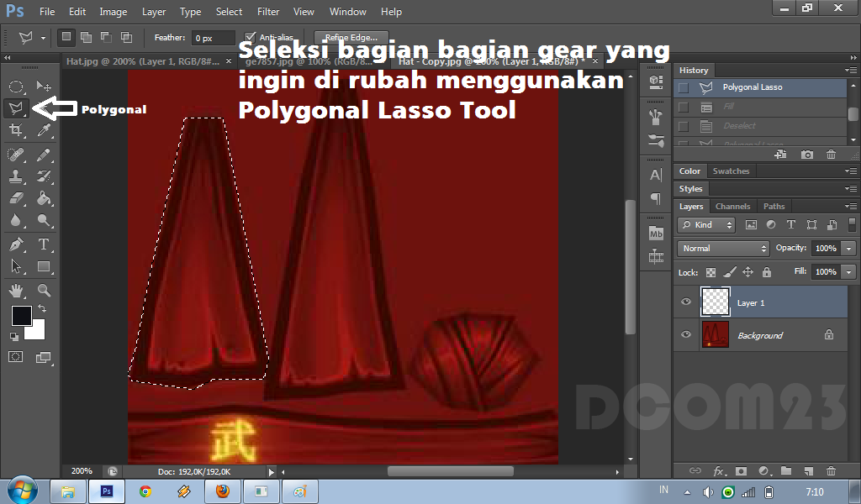The height and width of the screenshot is (504, 861).
Task: Switch to Quick Mask mode
Action: click(16, 357)
